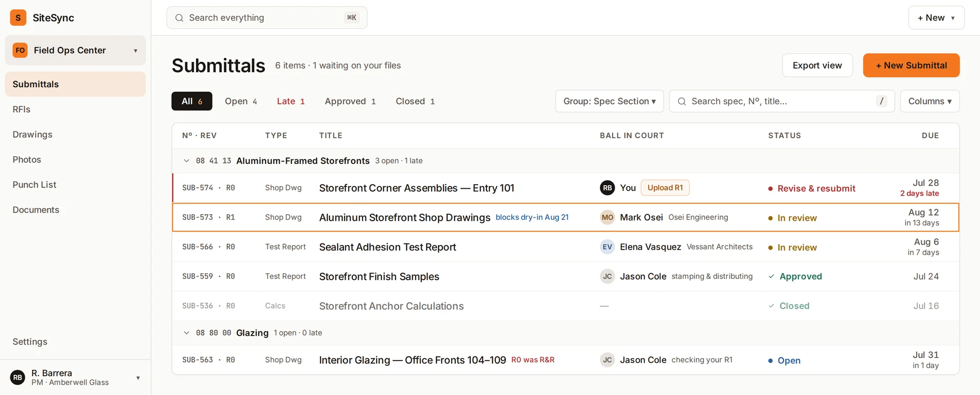
Task: Click the RB avatar in the SUB-574 row
Action: pyautogui.click(x=607, y=188)
